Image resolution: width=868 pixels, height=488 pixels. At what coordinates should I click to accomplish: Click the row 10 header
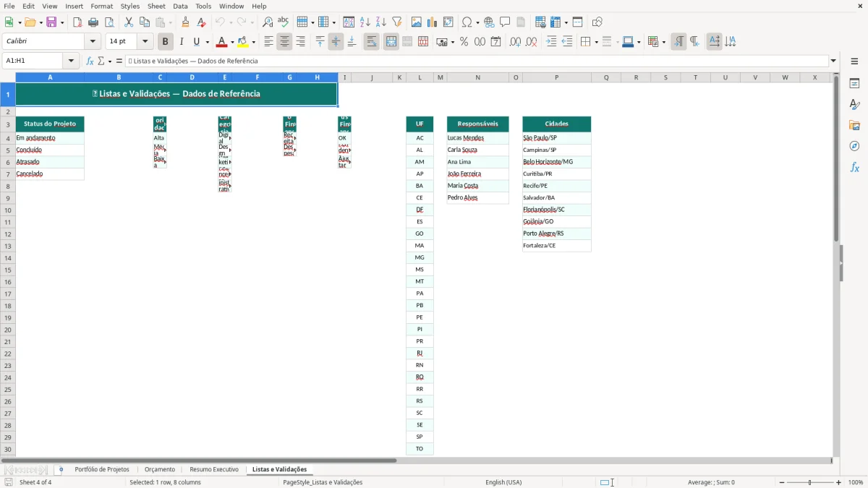[8, 210]
